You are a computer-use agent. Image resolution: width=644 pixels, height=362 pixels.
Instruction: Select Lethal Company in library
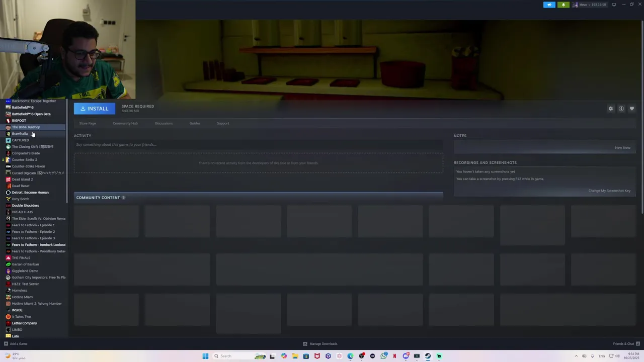click(33, 323)
